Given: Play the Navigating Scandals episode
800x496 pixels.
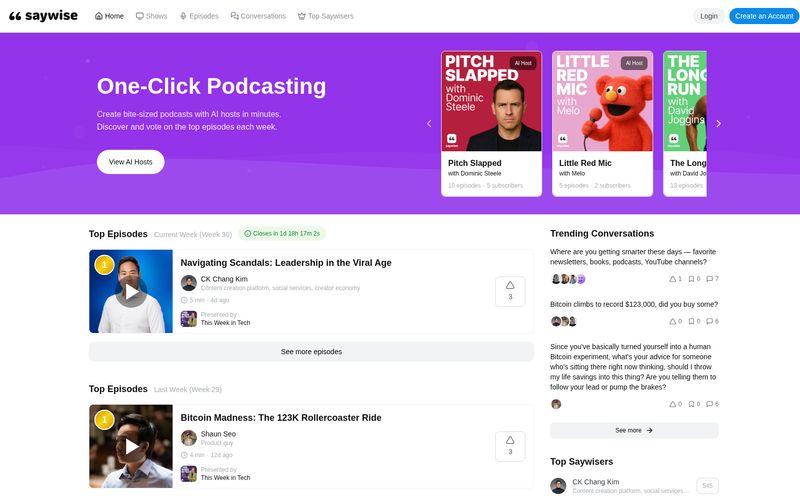Looking at the screenshot, I should pyautogui.click(x=130, y=292).
